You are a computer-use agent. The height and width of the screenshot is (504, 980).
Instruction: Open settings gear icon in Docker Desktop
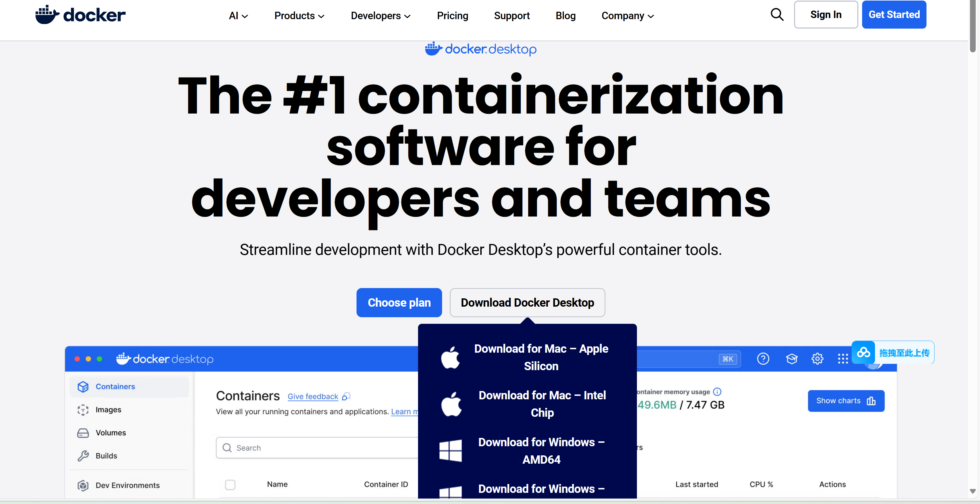tap(817, 359)
